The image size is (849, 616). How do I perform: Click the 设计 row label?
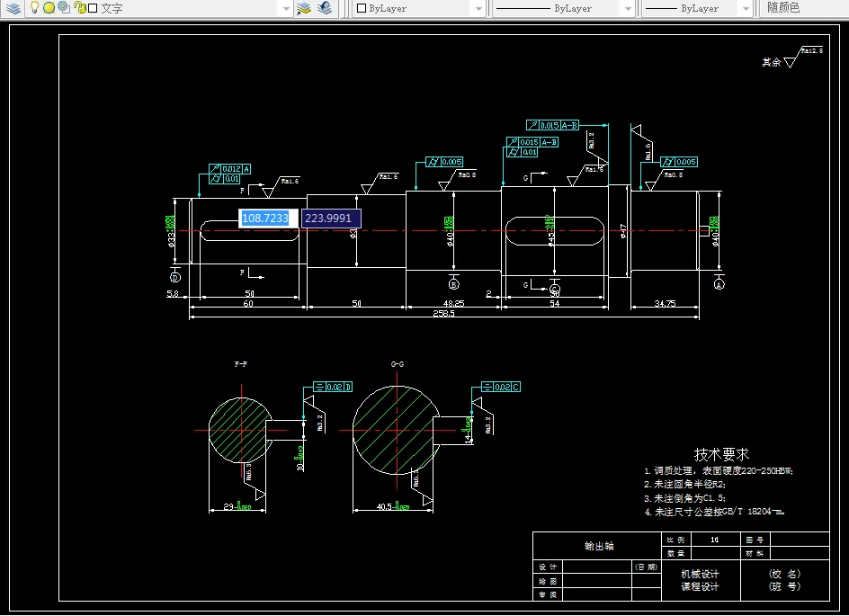point(548,567)
